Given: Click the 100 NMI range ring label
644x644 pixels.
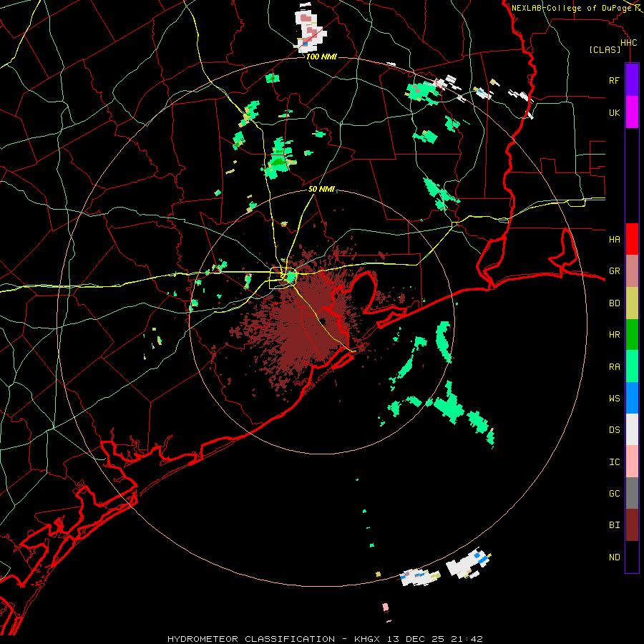Looking at the screenshot, I should tap(321, 57).
